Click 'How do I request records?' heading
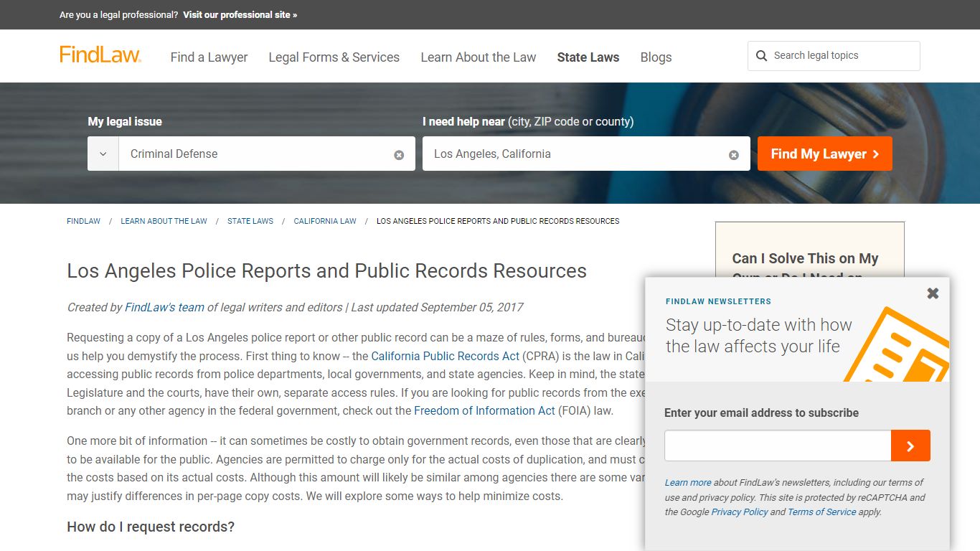980x551 pixels. point(151,527)
